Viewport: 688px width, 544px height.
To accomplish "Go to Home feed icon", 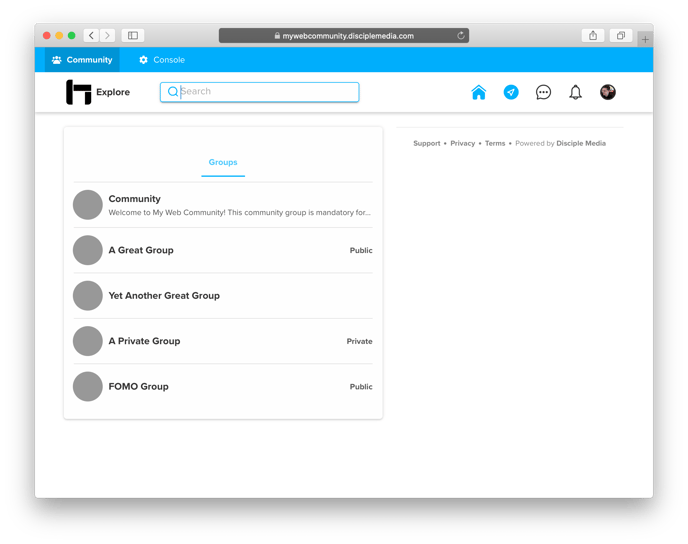I will click(x=478, y=92).
